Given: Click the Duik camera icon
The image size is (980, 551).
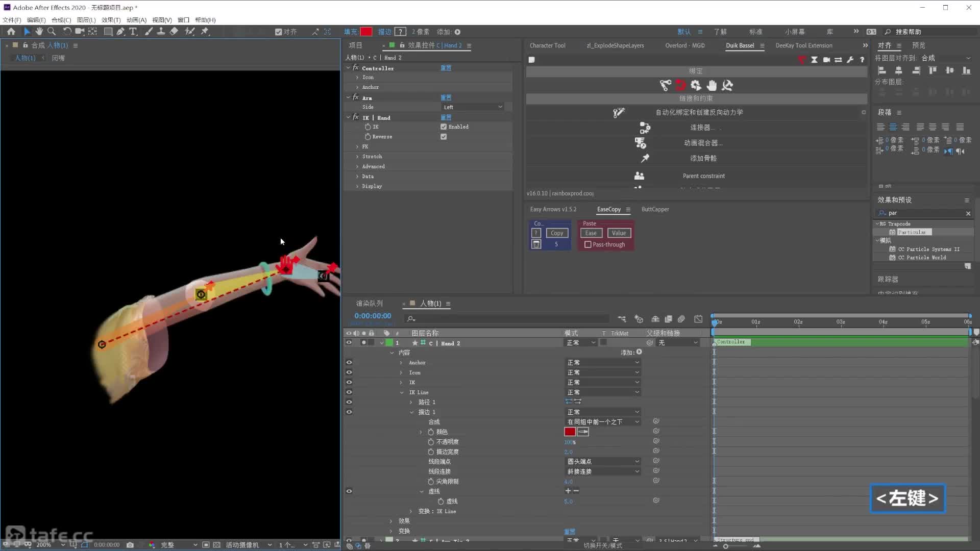Looking at the screenshot, I should coord(826,60).
